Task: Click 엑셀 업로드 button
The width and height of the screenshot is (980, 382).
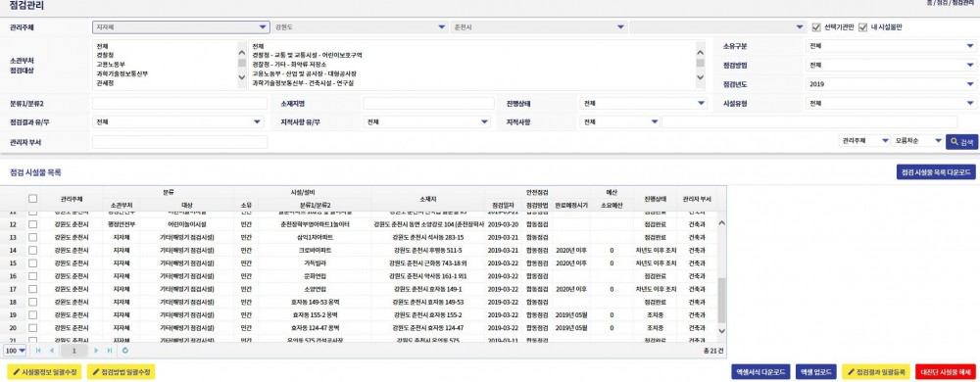Action: pos(816,372)
